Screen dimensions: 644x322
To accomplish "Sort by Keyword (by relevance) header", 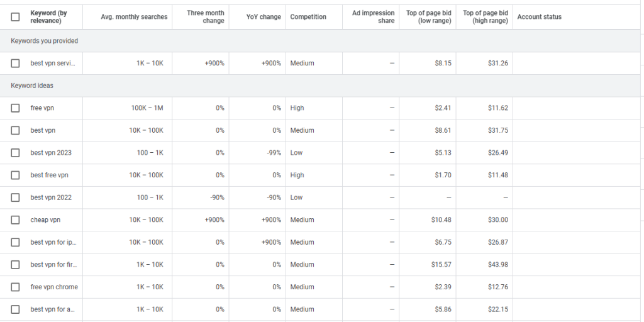I will click(48, 17).
